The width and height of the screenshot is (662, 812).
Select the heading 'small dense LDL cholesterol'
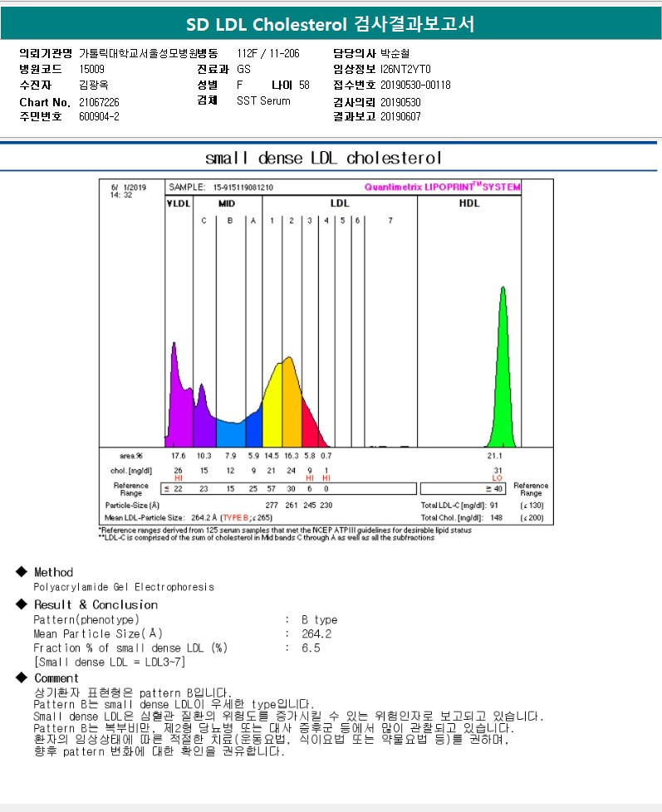pyautogui.click(x=323, y=158)
